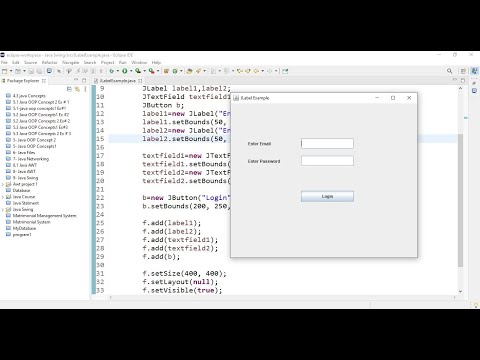Screen dimensions: 480x360
Task: Open the Project menu
Action: click(x=107, y=62)
